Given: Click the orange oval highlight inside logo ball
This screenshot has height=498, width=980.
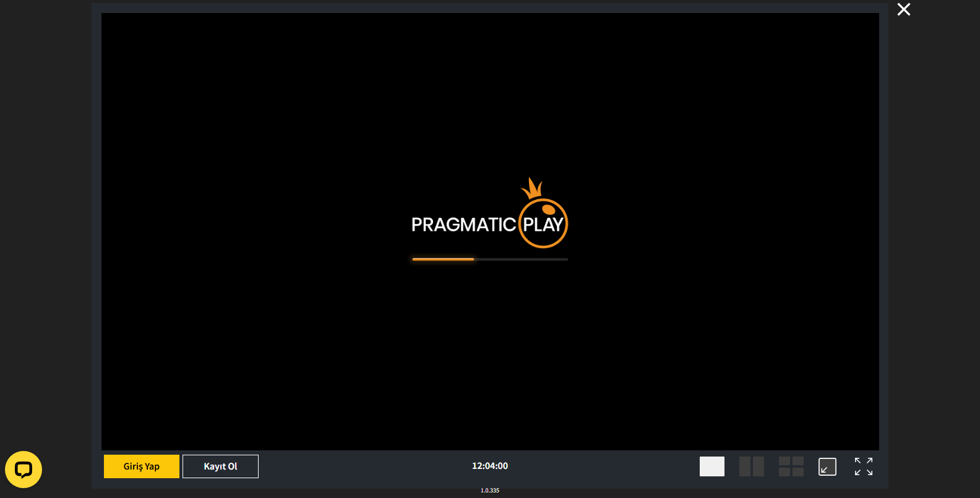Looking at the screenshot, I should (x=548, y=210).
